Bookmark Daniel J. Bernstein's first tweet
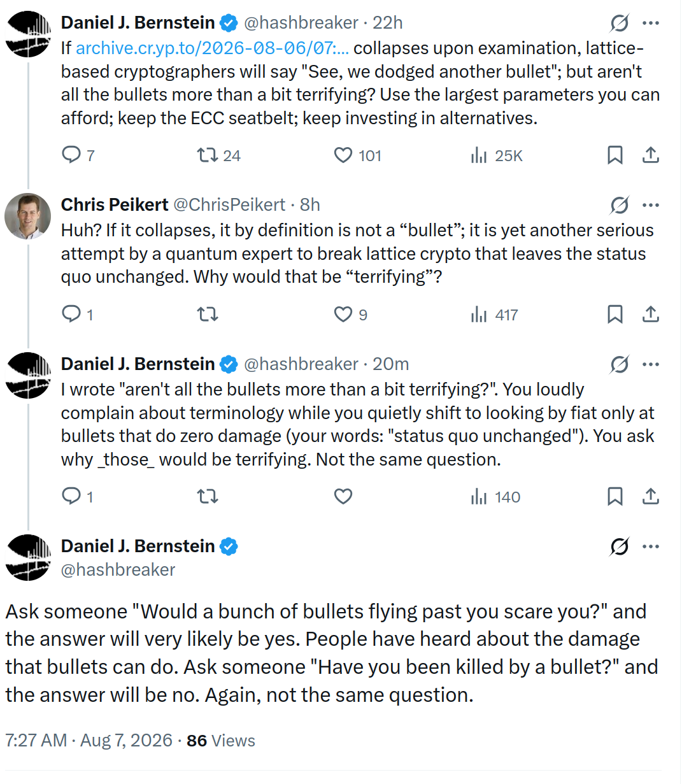The image size is (682, 784). 615,155
